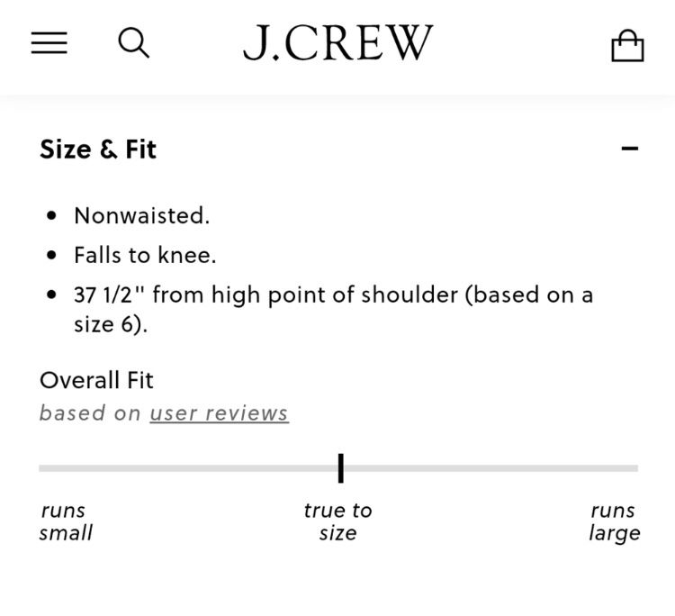Select the "runs small" label
Screen dimensions: 675x616
click(x=66, y=521)
